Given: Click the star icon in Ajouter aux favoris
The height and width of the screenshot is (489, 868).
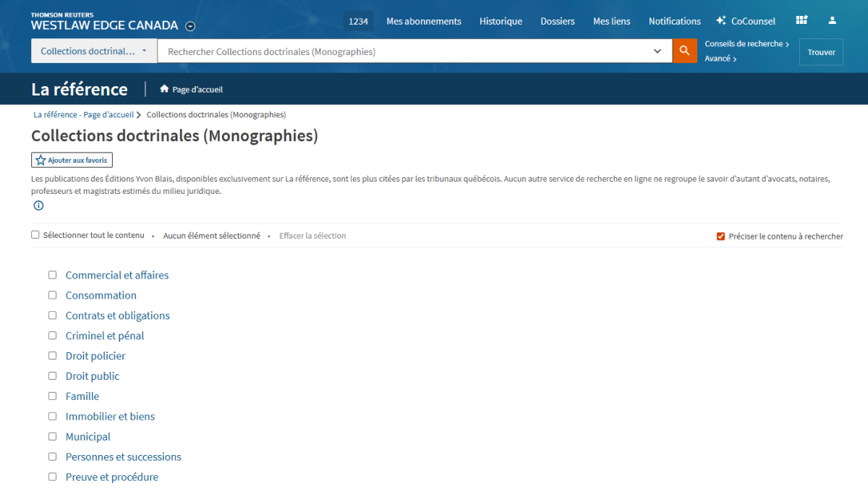Looking at the screenshot, I should (41, 160).
